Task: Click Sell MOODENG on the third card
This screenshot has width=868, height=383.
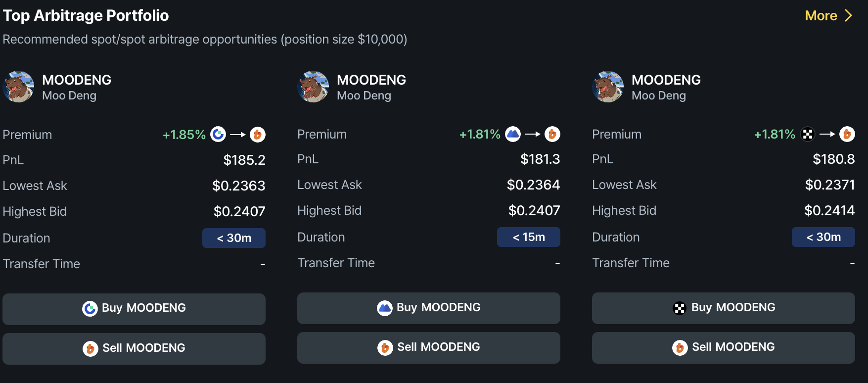Action: pyautogui.click(x=723, y=347)
